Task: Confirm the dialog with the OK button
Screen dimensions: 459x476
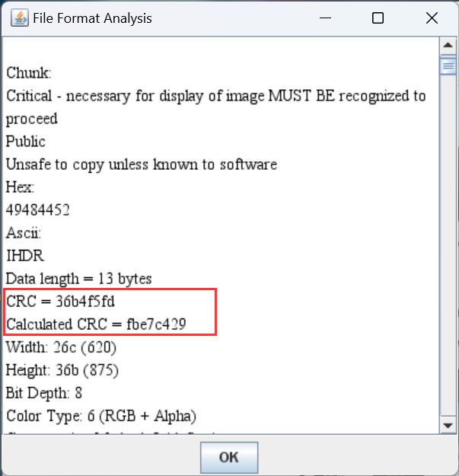Action: point(229,458)
